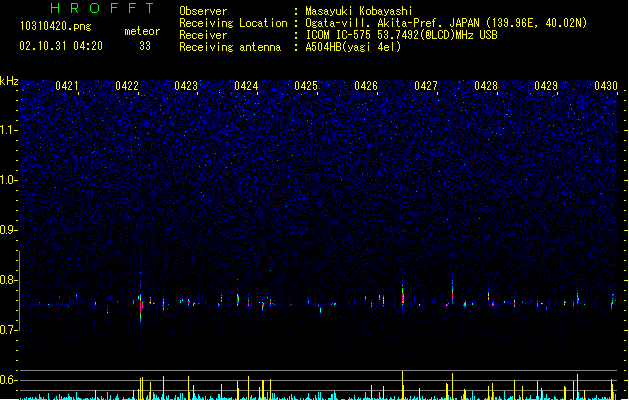Click the meteor echo spike after 0427
The height and width of the screenshot is (400, 629).
[452, 291]
